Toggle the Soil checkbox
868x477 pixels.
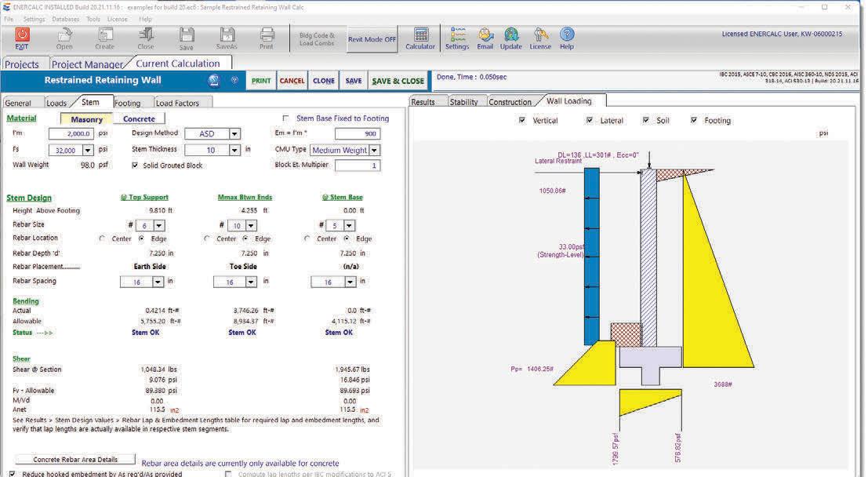[645, 120]
